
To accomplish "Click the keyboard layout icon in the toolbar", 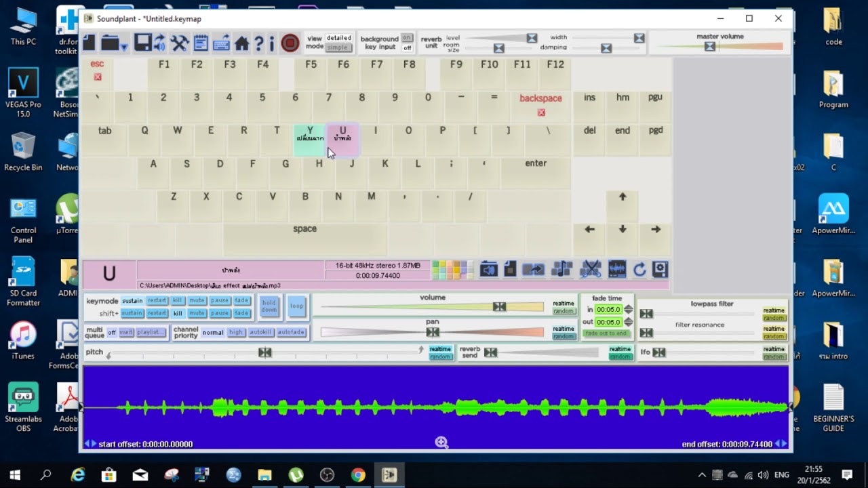I will coord(221,43).
